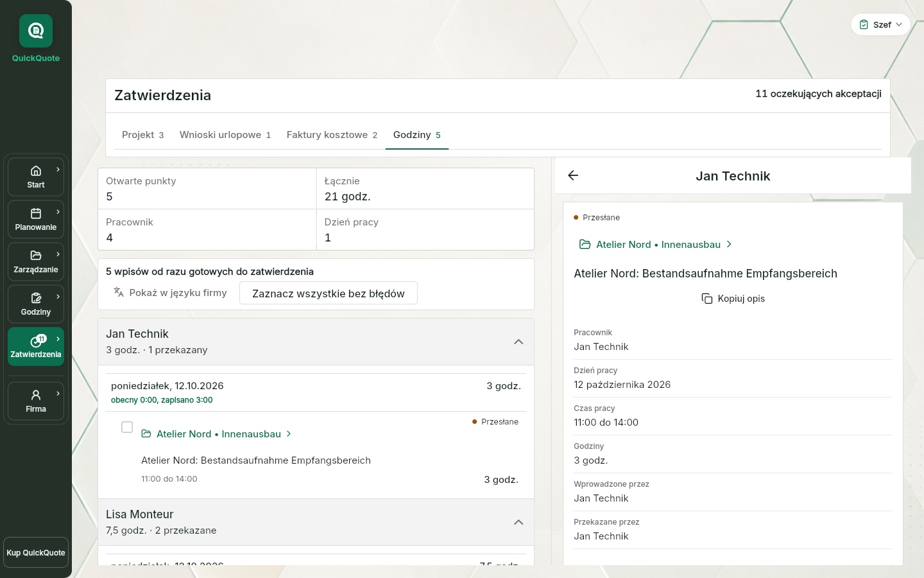The image size is (924, 578).
Task: Open the Firma person icon
Action: [x=36, y=395]
